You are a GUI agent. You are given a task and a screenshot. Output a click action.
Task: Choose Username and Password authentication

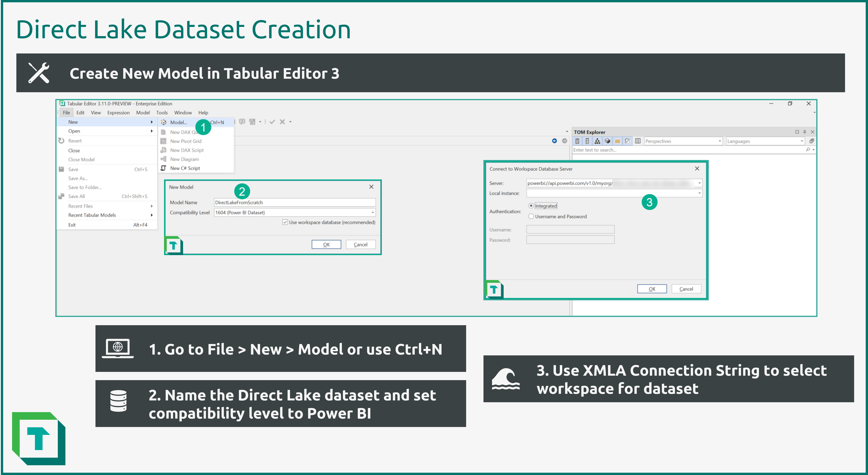[x=531, y=216]
